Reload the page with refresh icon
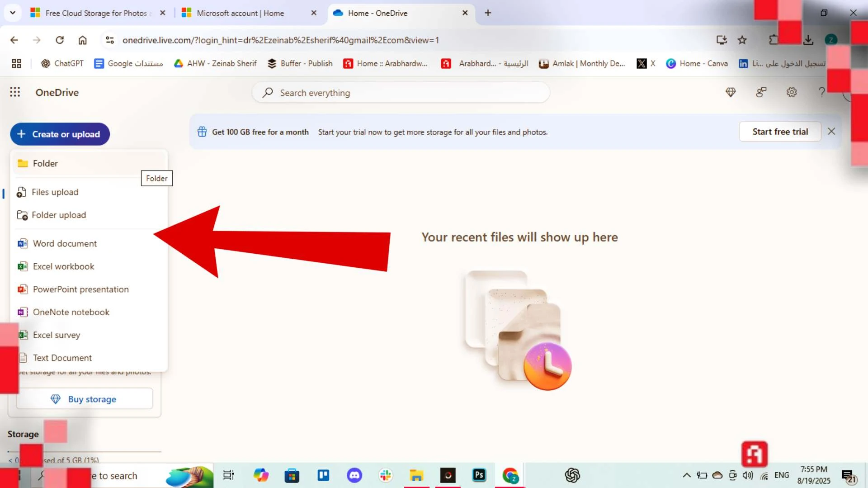 (59, 40)
